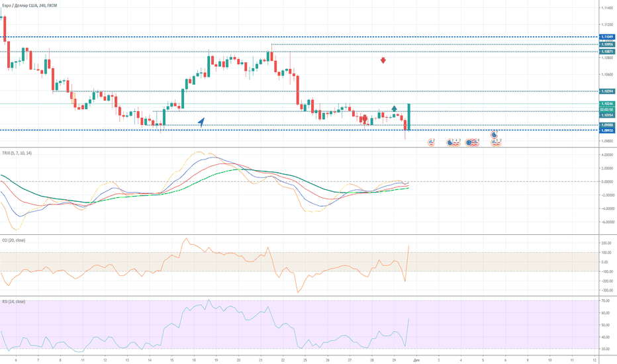This screenshot has width=617, height=364.
Task: Select the green up arrow marker near last candles
Action: pyautogui.click(x=395, y=109)
